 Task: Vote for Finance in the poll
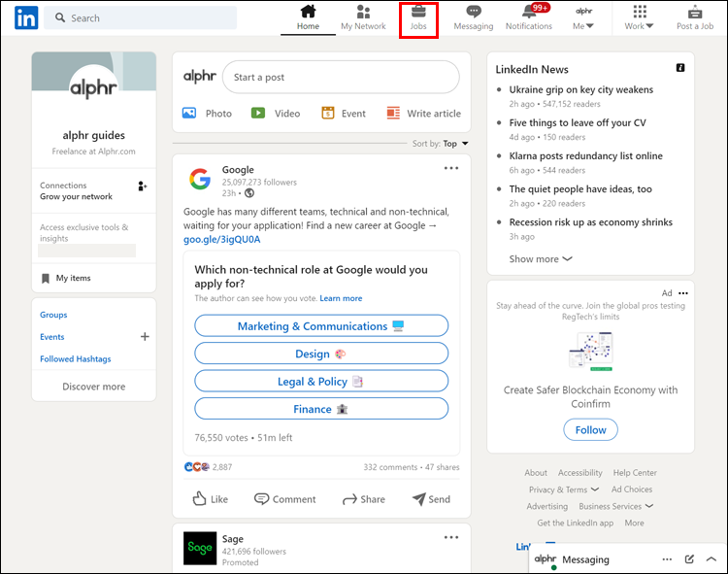[x=321, y=409]
